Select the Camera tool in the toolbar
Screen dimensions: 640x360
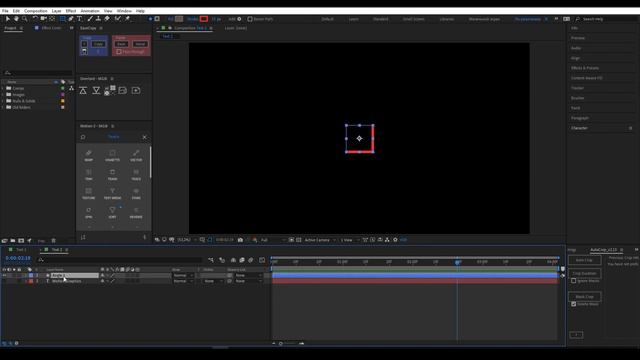(x=43, y=19)
